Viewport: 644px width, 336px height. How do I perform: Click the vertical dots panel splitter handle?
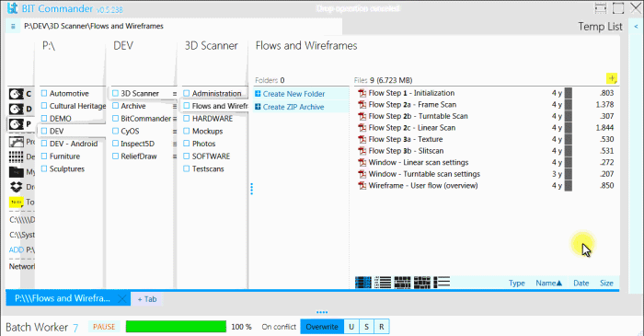[x=251, y=189]
